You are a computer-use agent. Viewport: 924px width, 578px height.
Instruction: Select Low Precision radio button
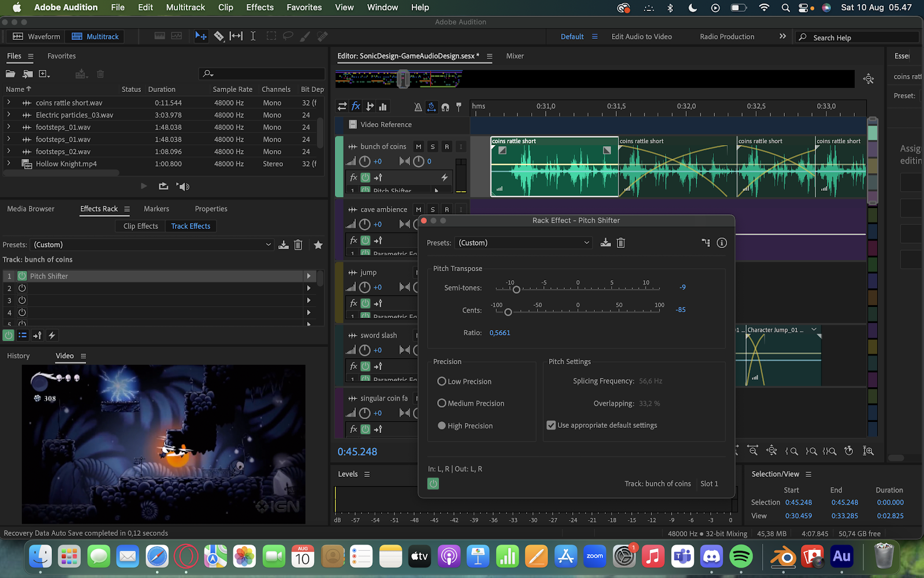click(x=442, y=381)
